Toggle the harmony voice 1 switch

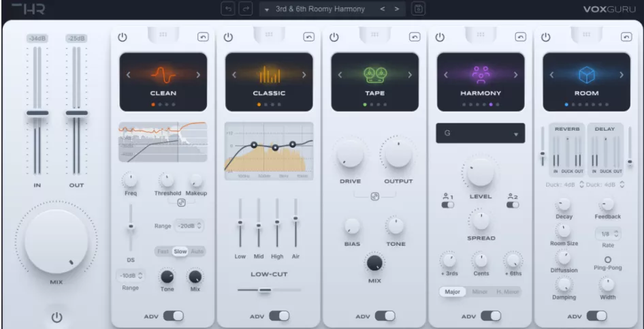coord(448,204)
